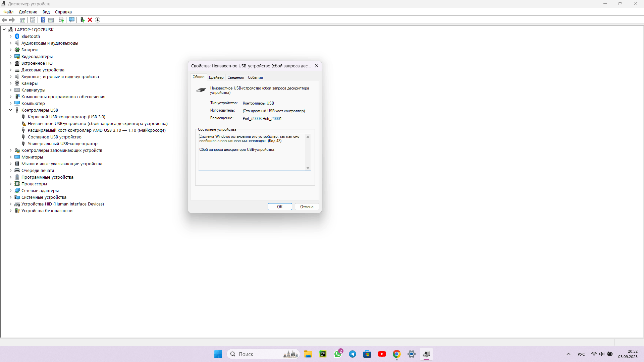This screenshot has width=644, height=362.
Task: Click Wi-Fi icon in system tray
Action: point(594,354)
